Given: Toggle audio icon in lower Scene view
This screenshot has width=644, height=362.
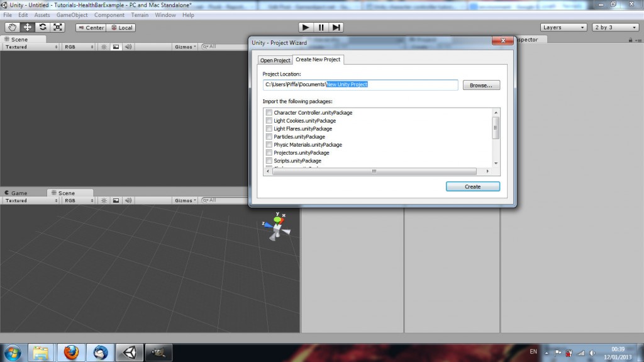Looking at the screenshot, I should (128, 200).
